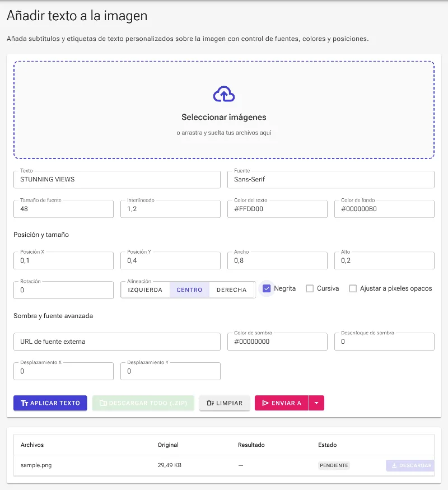The image size is (448, 490).
Task: Click the Color de fondo #000000B0 field
Action: point(384,209)
